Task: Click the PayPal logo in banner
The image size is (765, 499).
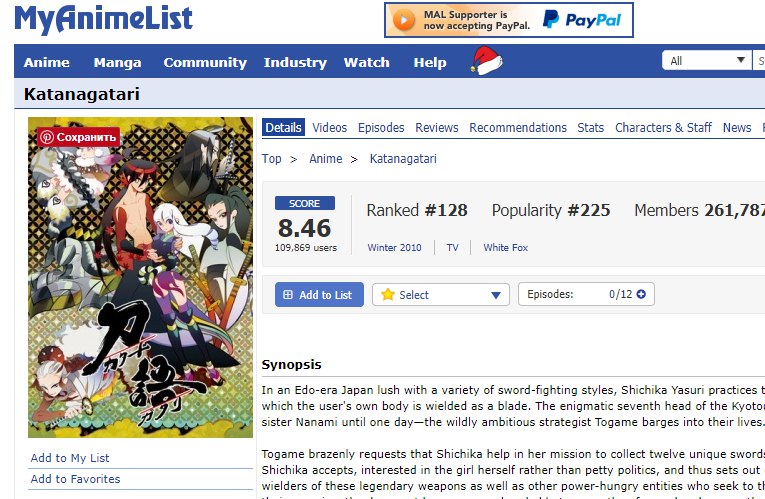Action: [x=582, y=20]
